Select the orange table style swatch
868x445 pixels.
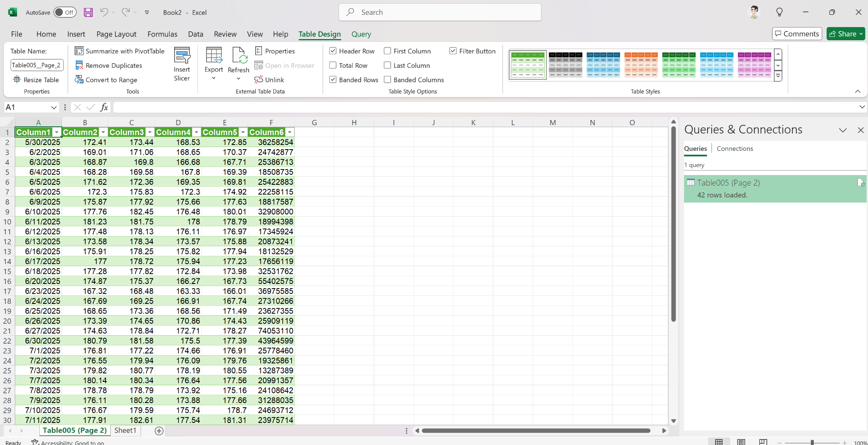coord(641,64)
